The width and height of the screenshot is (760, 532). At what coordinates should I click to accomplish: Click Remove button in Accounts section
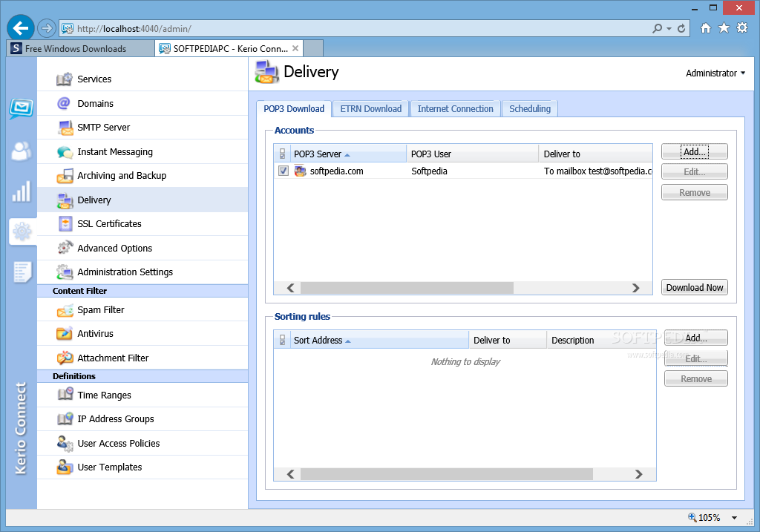pos(695,192)
